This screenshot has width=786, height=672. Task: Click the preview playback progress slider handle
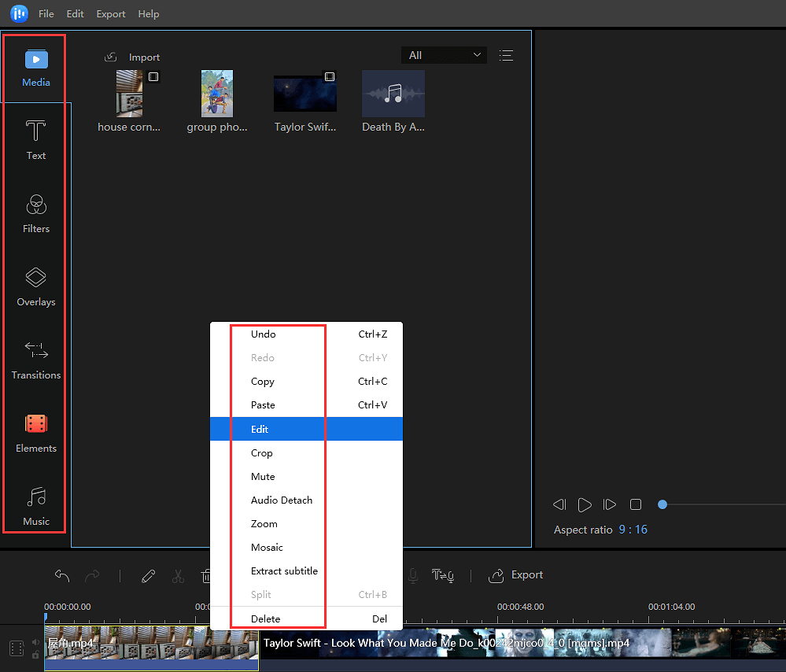[x=662, y=504]
